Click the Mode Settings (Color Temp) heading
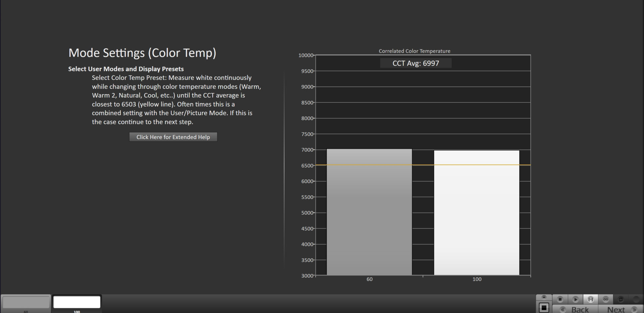This screenshot has width=644, height=313. point(142,53)
